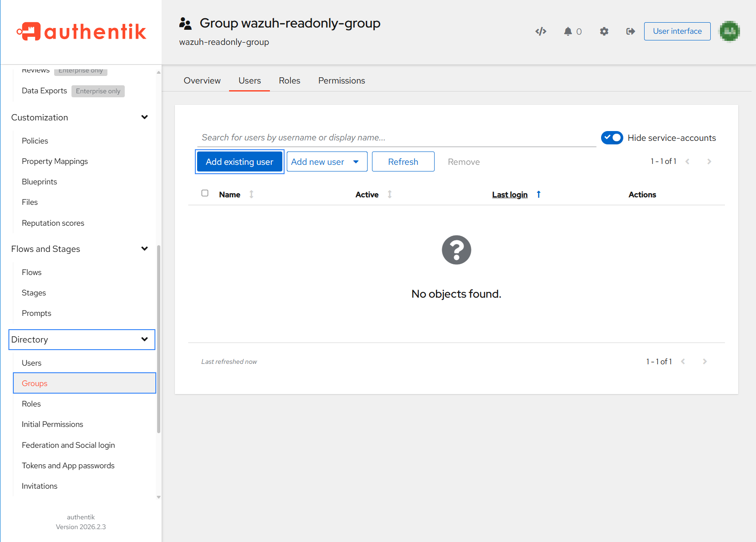Click sidebar scroll down arrow
Viewport: 756px width, 542px height.
pos(158,497)
